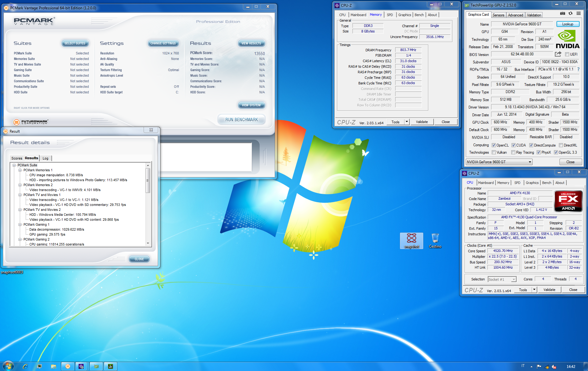Show hidden tray icons arrow
The height and width of the screenshot is (371, 588).
pyautogui.click(x=531, y=367)
